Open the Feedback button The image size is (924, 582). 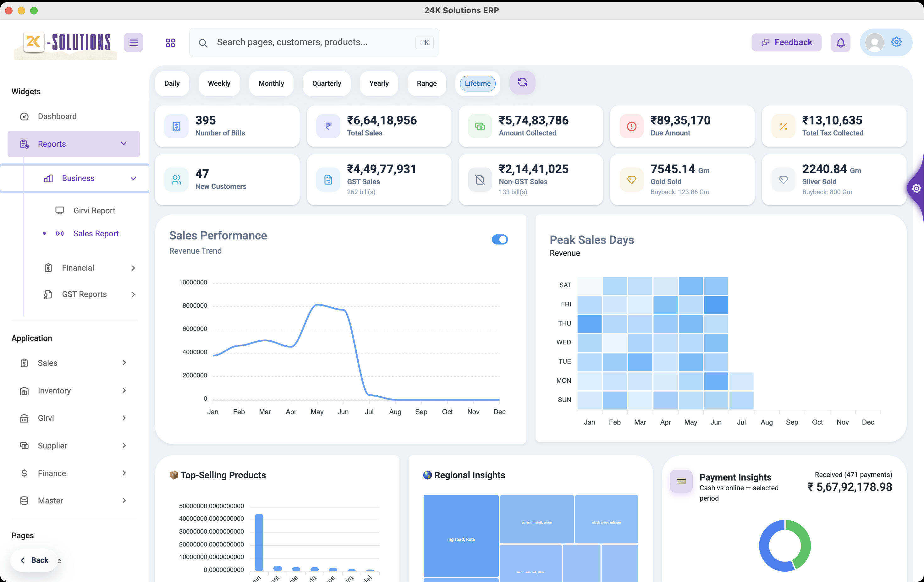(786, 42)
